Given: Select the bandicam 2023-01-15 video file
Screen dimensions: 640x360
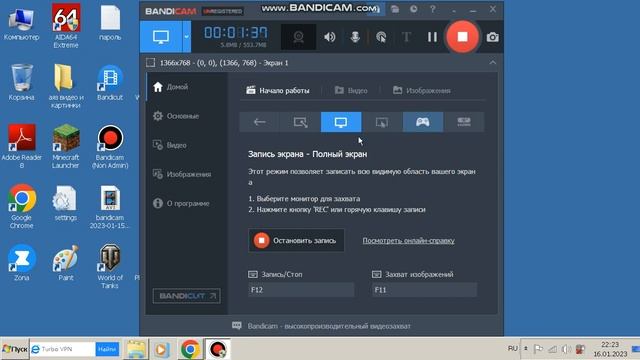Looking at the screenshot, I should (110, 207).
